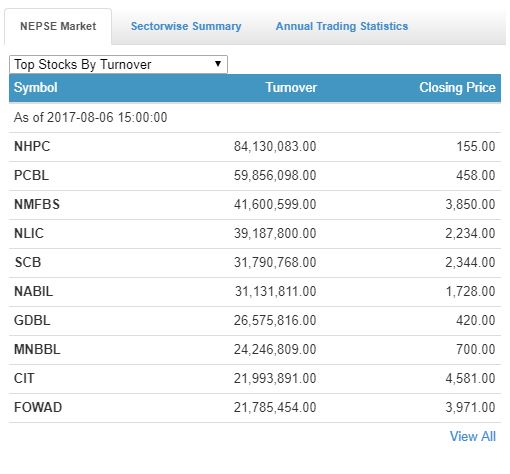
Task: Select the NLIC symbol
Action: [x=29, y=233]
